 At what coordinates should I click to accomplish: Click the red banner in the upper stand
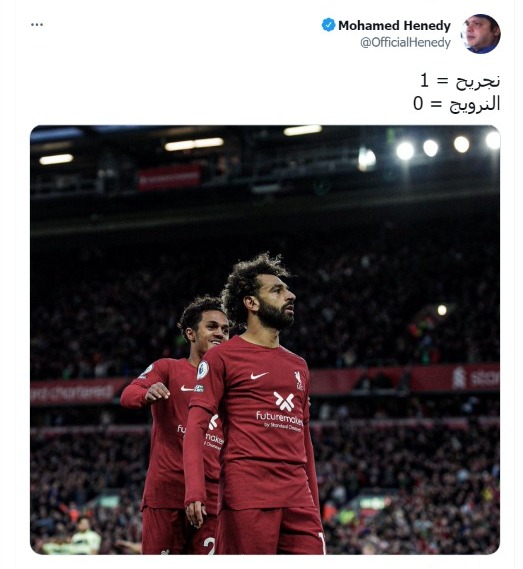169,177
